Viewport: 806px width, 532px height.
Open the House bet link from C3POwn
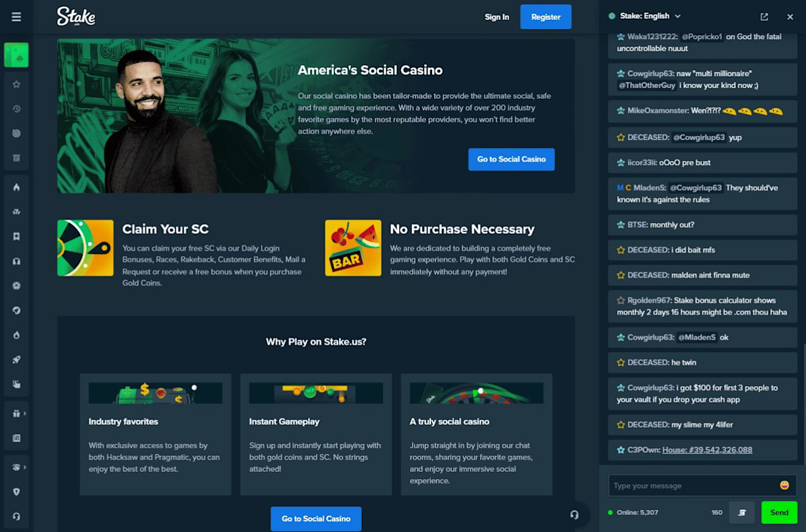tap(707, 450)
